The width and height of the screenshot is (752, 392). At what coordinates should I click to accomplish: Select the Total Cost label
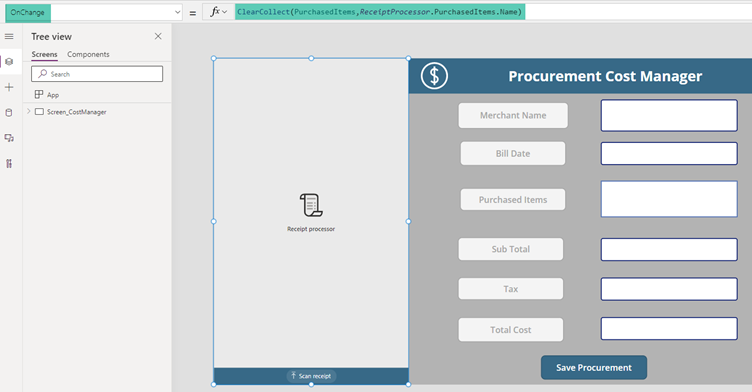pos(511,330)
